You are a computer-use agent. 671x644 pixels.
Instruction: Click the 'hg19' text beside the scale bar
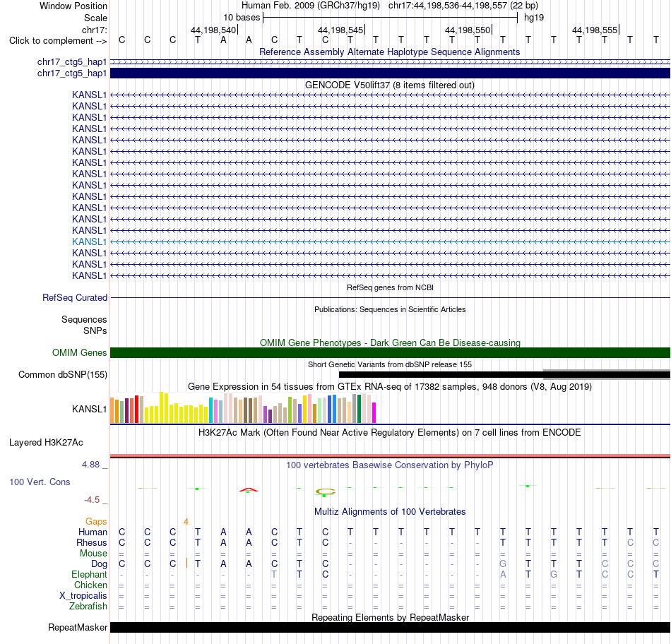click(534, 18)
